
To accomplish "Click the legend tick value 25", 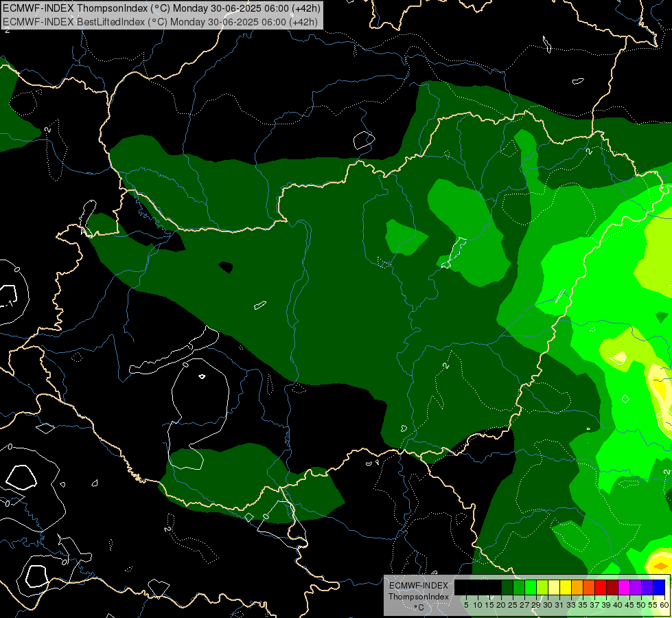I will [513, 605].
